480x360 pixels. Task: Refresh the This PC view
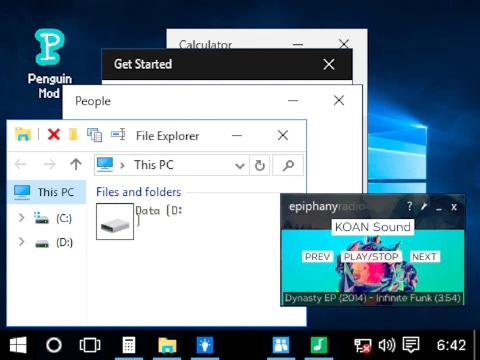coord(260,165)
